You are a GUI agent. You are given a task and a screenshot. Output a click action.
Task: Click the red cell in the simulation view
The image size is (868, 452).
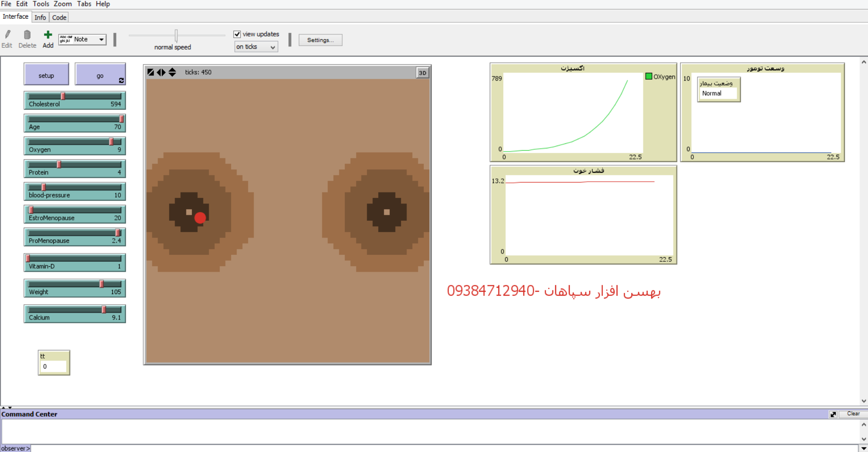pos(200,218)
